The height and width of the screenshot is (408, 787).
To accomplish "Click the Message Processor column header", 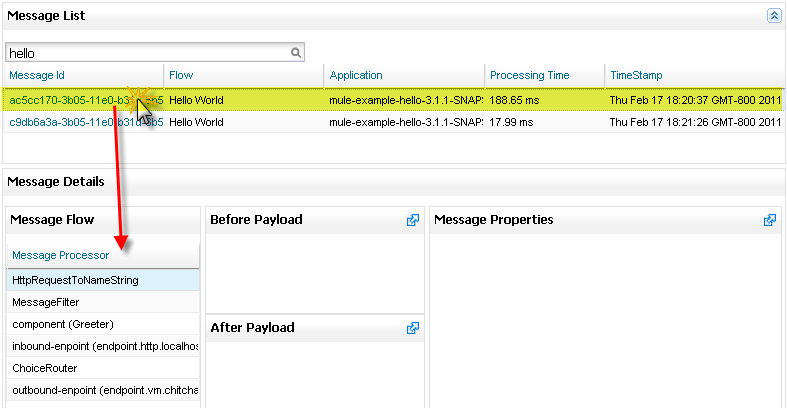I will (61, 256).
